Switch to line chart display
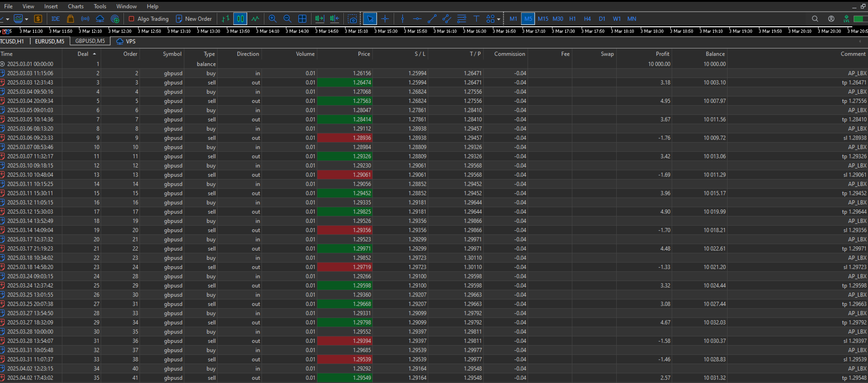This screenshot has width=868, height=383. 255,19
